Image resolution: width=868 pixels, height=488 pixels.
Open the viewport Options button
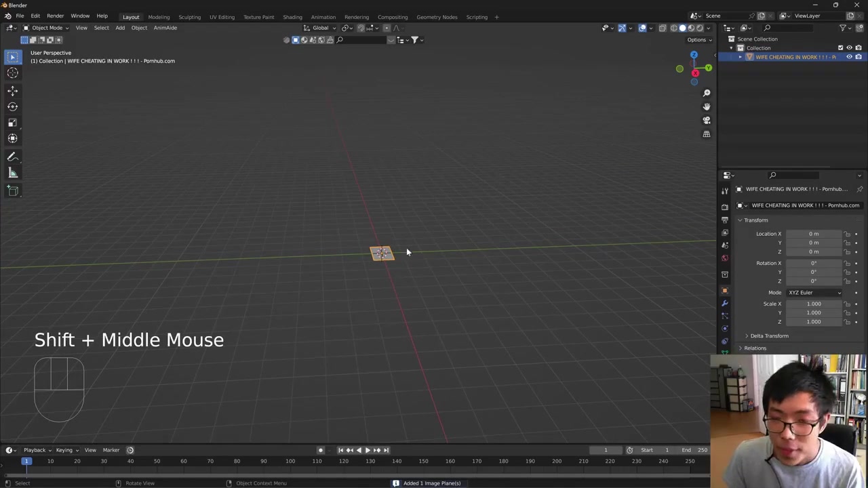(x=698, y=40)
